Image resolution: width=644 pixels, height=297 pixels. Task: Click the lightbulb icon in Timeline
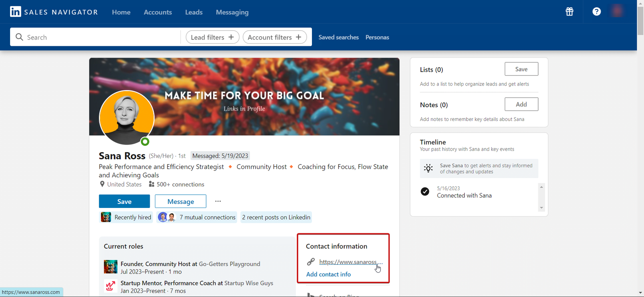(429, 168)
